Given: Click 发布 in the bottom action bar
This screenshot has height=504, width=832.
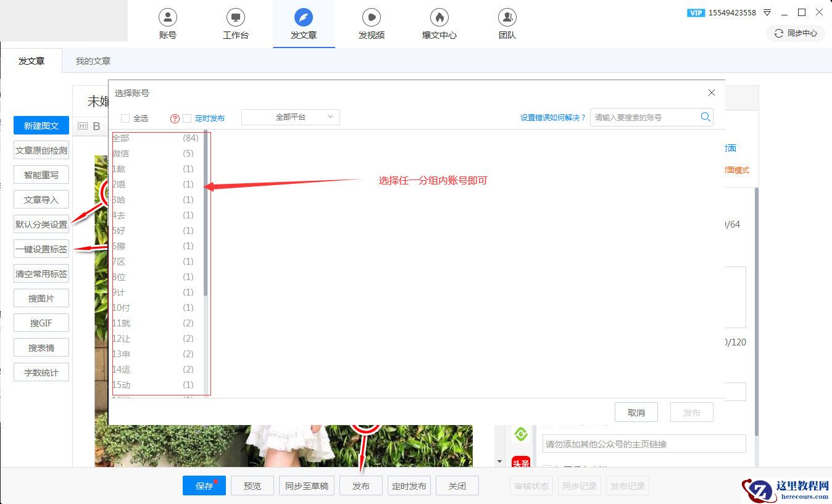Looking at the screenshot, I should (x=361, y=485).
